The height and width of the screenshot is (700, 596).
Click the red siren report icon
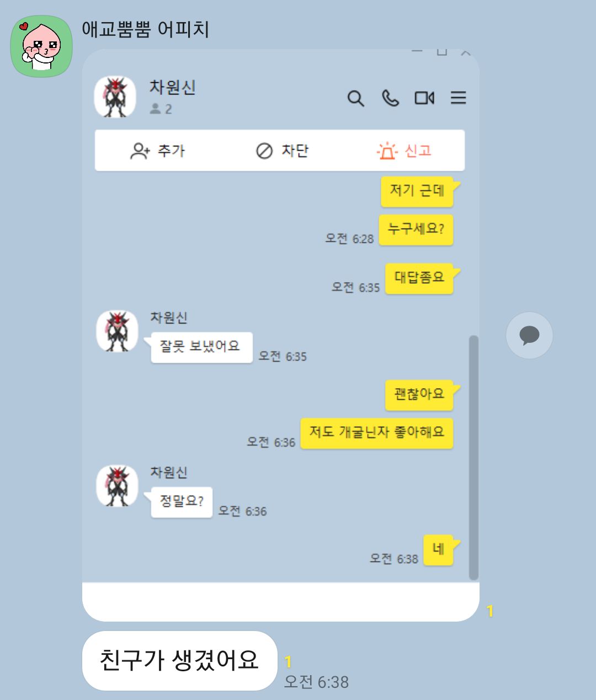(x=387, y=150)
